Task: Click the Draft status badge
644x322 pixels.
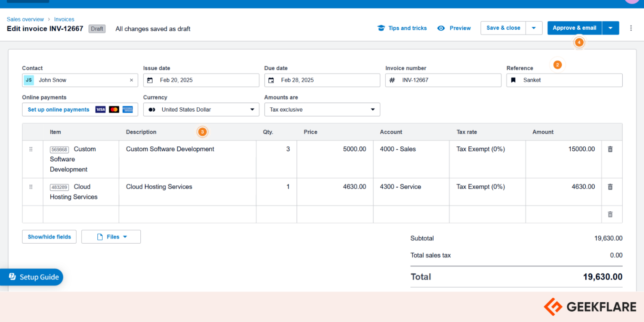Action: click(97, 29)
